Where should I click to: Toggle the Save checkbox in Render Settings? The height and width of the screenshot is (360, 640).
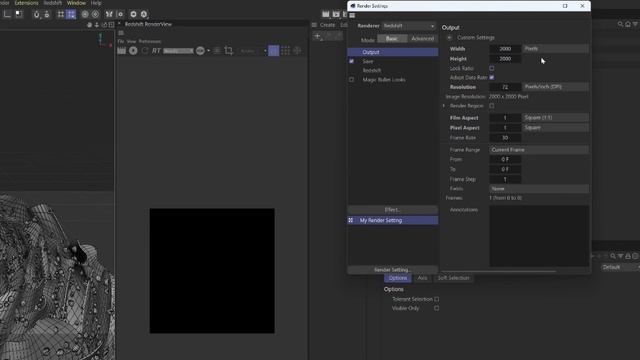(x=351, y=61)
